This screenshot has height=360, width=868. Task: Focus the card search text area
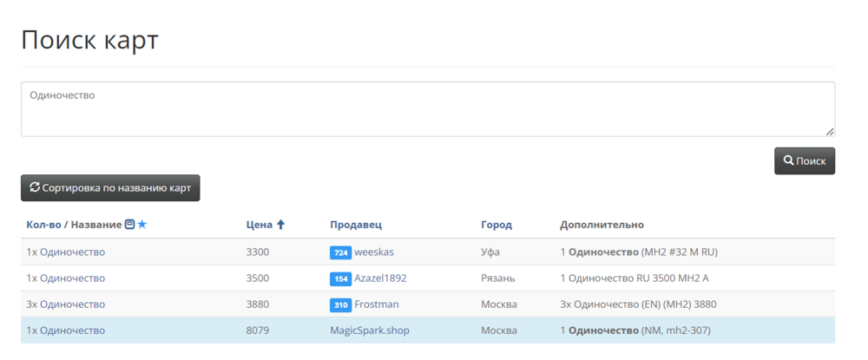coord(427,109)
